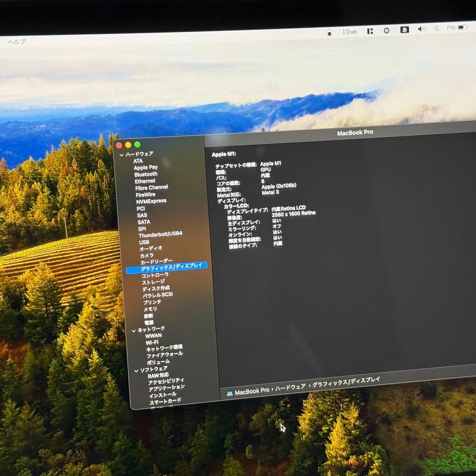Image resolution: width=476 pixels, height=476 pixels.
Task: Select ファイアウォール in the sidebar
Action: coord(164,354)
